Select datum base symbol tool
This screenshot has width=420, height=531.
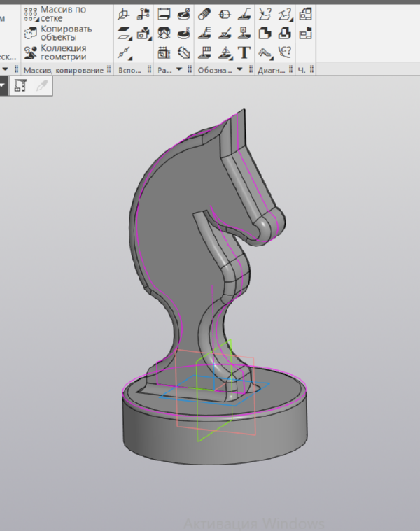click(244, 34)
